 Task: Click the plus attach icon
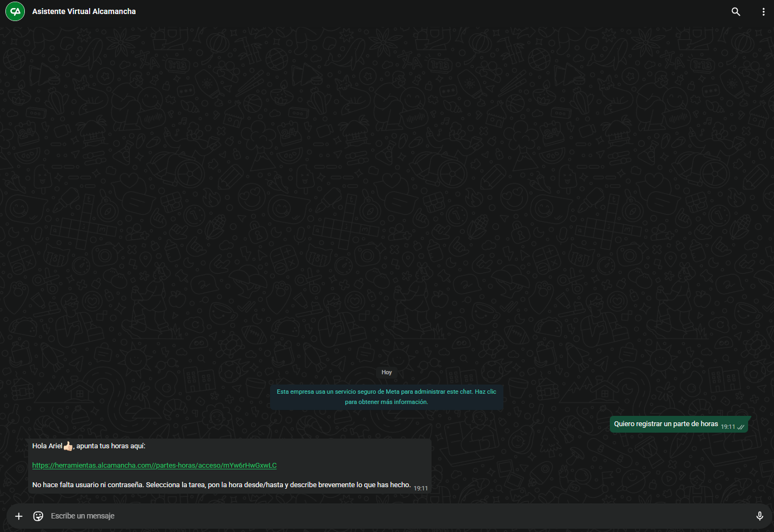[x=18, y=516]
